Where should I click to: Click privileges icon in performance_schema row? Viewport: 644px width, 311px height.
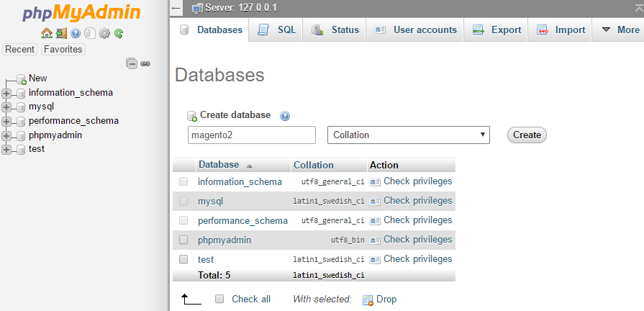point(375,220)
